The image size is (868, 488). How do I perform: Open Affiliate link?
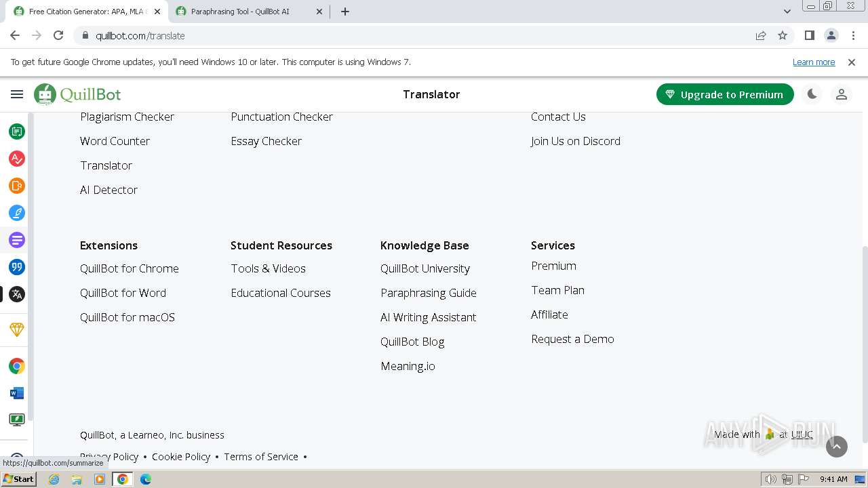(x=549, y=314)
